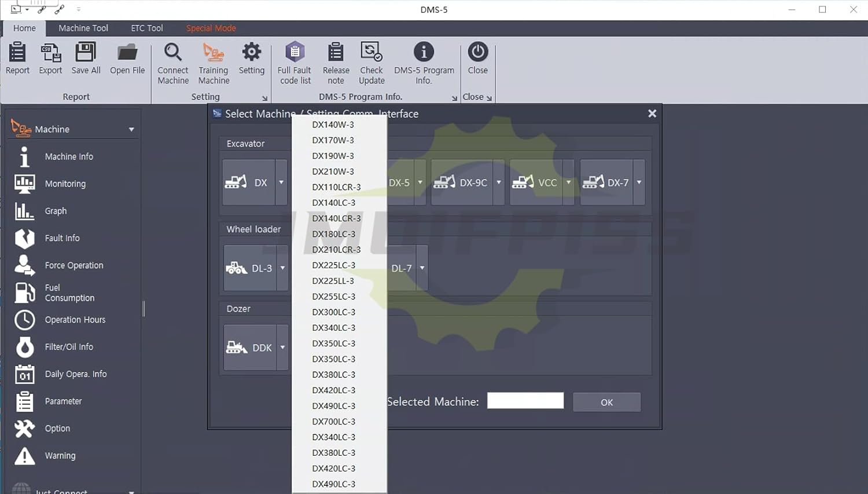Expand the DL-7 dropdown arrow
Viewport: 868px width, 494px height.
(422, 268)
